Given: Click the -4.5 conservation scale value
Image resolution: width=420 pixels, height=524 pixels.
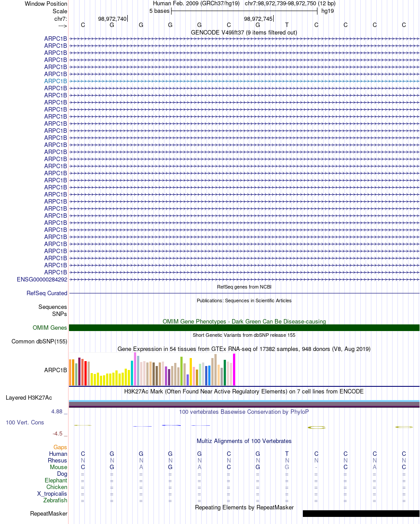Looking at the screenshot, I should coord(57,434).
